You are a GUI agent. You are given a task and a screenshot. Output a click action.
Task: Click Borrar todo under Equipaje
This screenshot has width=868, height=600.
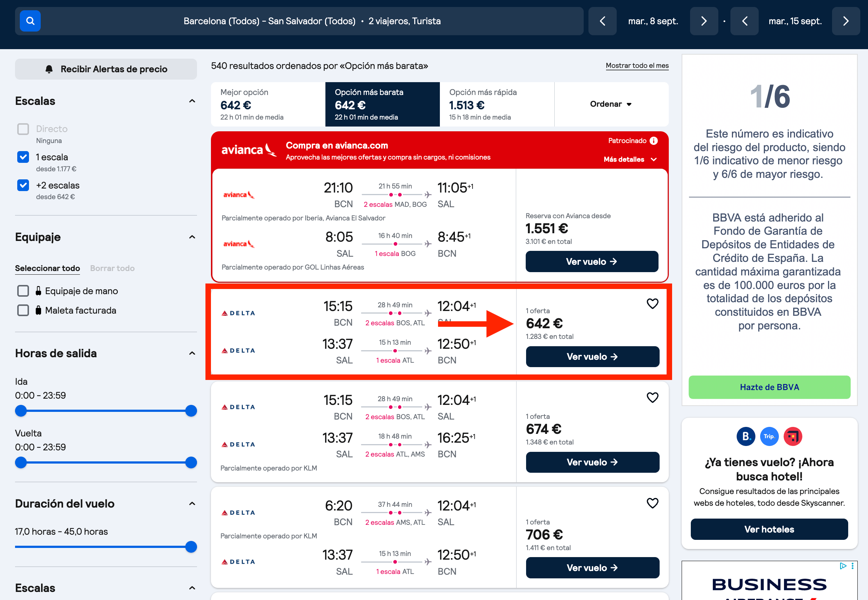pos(113,268)
